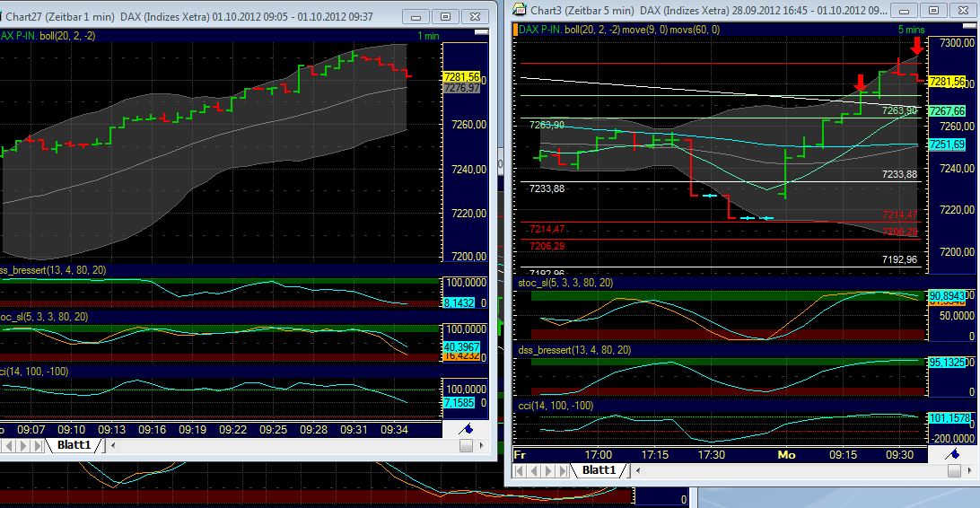980x508 pixels.
Task: Minimize the Chart27 window
Action: point(416,17)
